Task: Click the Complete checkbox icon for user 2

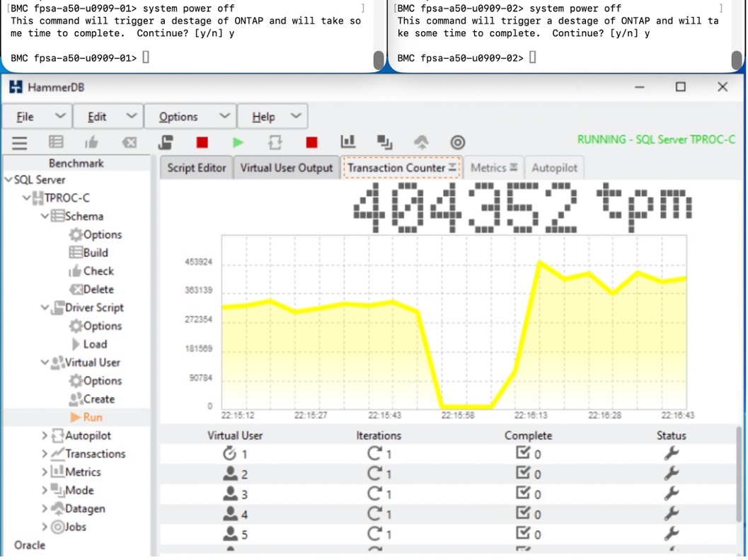Action: pos(523,472)
